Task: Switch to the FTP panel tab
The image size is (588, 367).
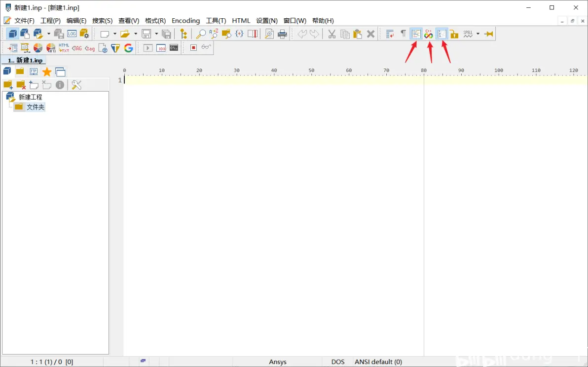Action: tap(34, 71)
